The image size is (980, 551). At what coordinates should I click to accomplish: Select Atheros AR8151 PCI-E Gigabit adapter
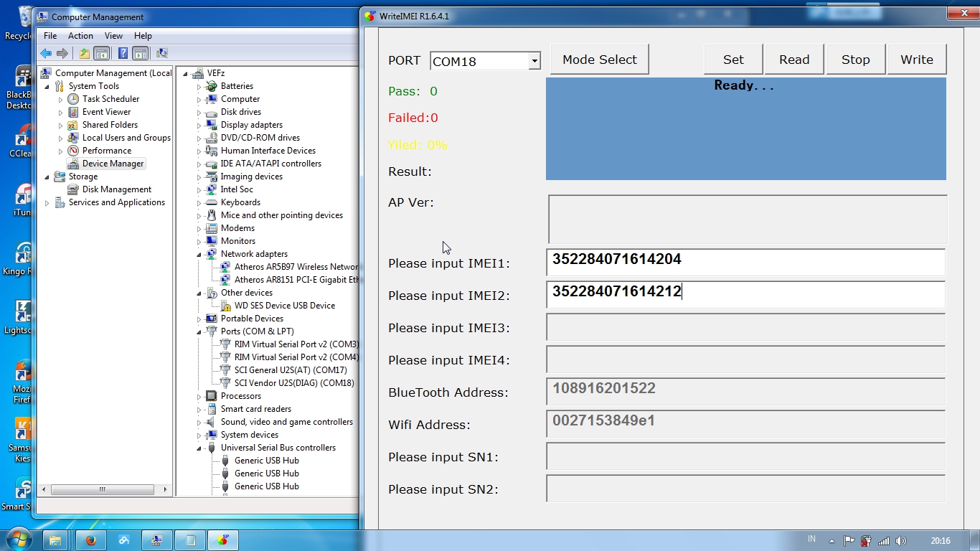tap(296, 280)
